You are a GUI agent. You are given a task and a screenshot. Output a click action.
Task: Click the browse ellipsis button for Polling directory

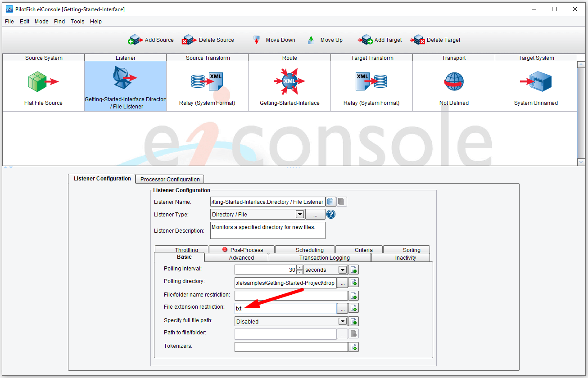(342, 283)
